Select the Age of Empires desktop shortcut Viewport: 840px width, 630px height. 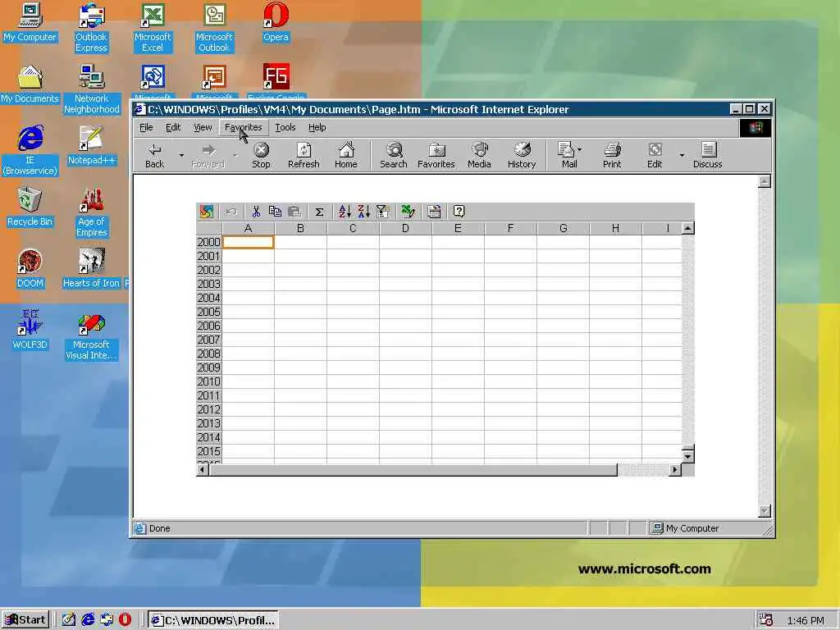pos(91,213)
